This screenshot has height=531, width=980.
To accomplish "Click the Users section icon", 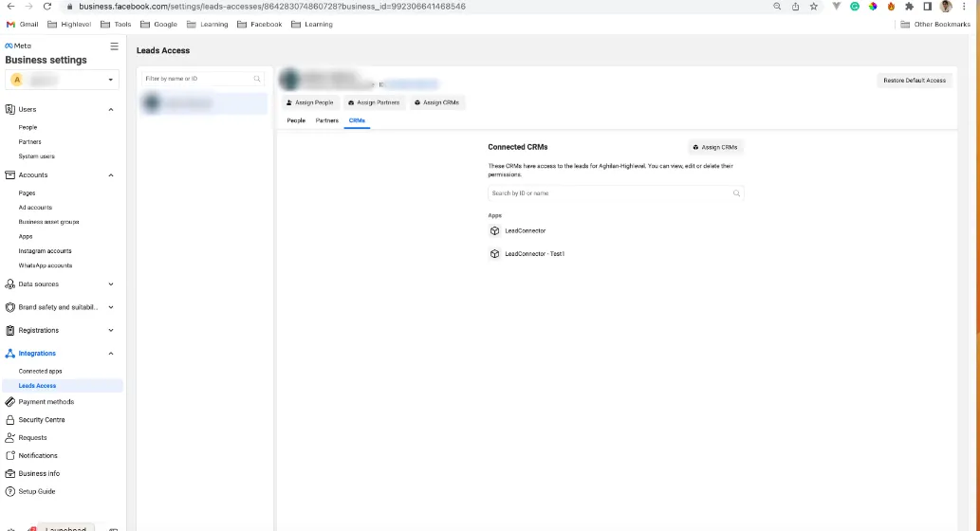I will tap(10, 109).
